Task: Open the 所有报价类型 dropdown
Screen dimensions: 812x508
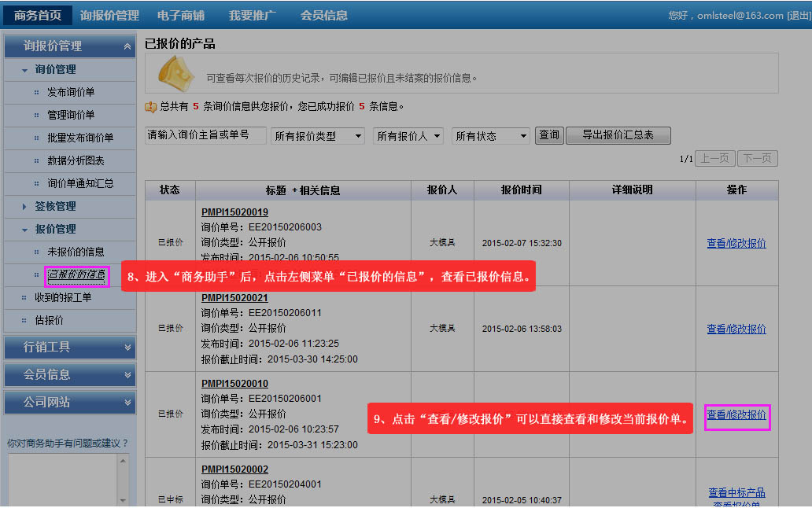Action: point(318,136)
